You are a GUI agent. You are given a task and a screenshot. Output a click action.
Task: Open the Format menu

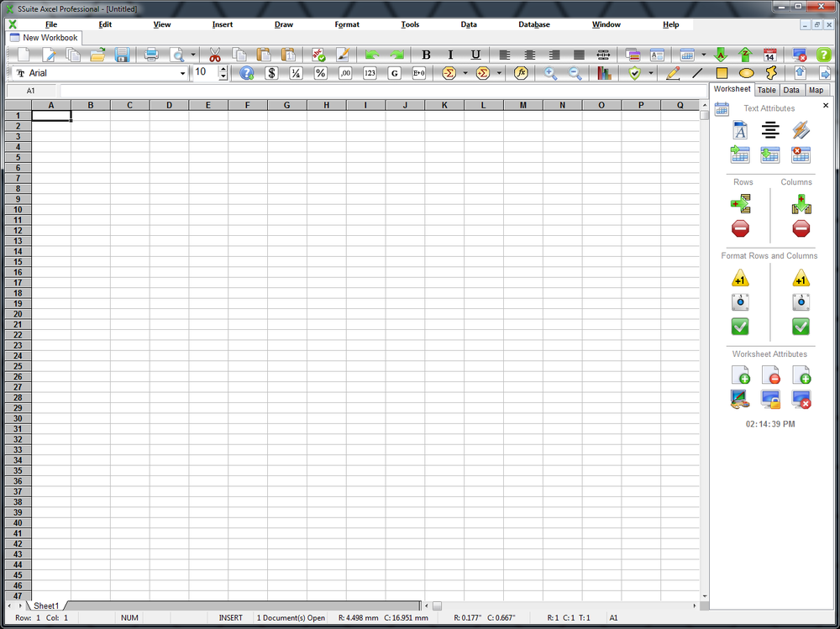pyautogui.click(x=347, y=24)
